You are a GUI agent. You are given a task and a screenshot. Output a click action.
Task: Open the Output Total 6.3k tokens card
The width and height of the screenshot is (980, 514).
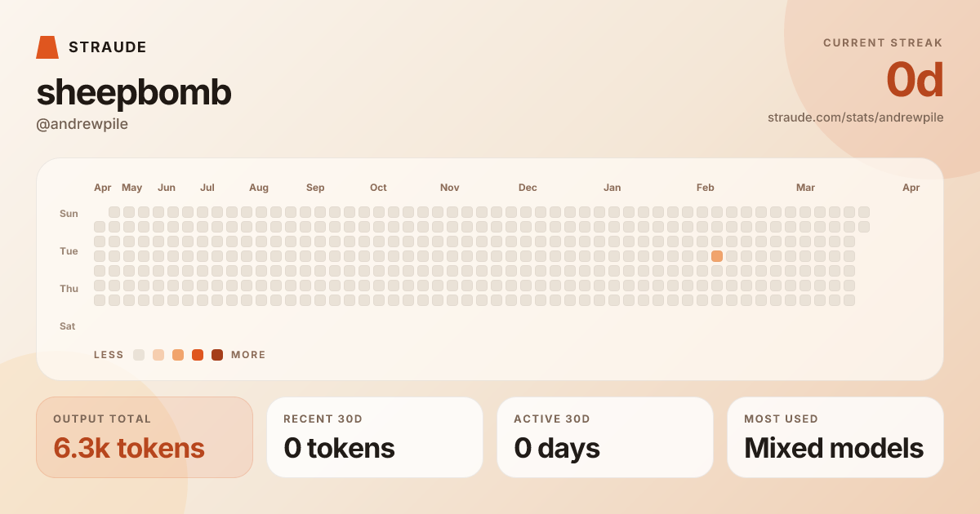click(145, 437)
